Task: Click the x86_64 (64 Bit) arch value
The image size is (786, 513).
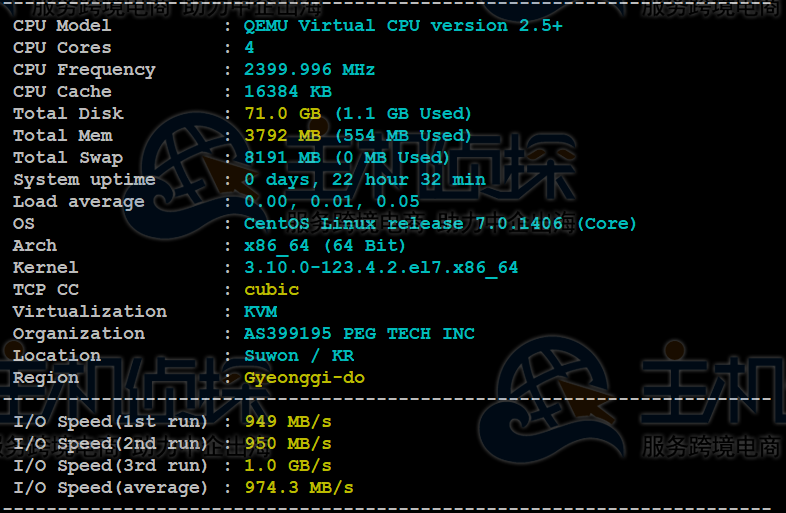Action: click(x=325, y=246)
